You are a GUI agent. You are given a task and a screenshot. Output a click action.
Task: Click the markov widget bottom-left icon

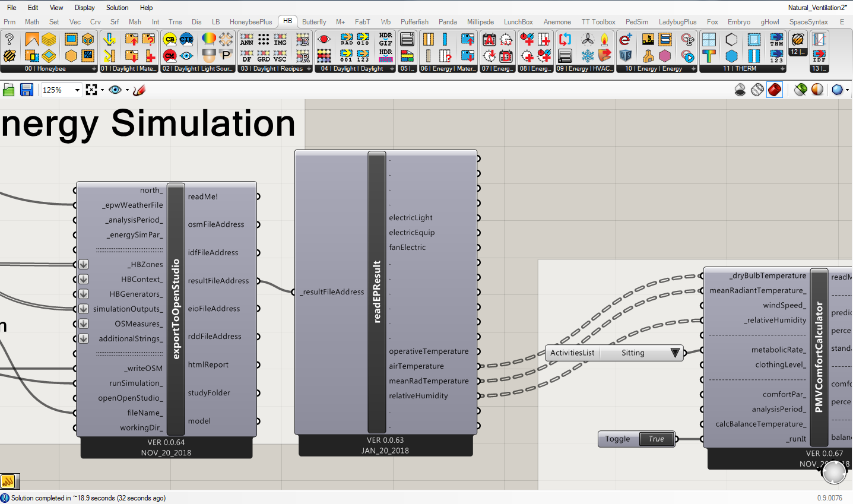pos(8,481)
